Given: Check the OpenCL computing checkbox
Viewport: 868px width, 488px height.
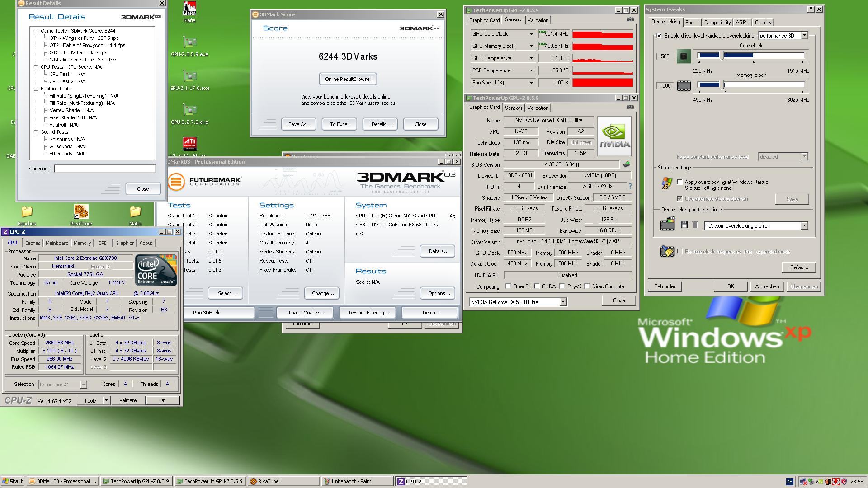Looking at the screenshot, I should (x=508, y=286).
